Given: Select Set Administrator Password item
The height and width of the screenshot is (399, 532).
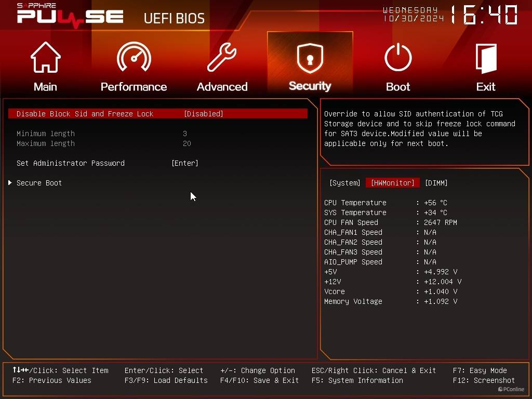Looking at the screenshot, I should pos(71,163).
